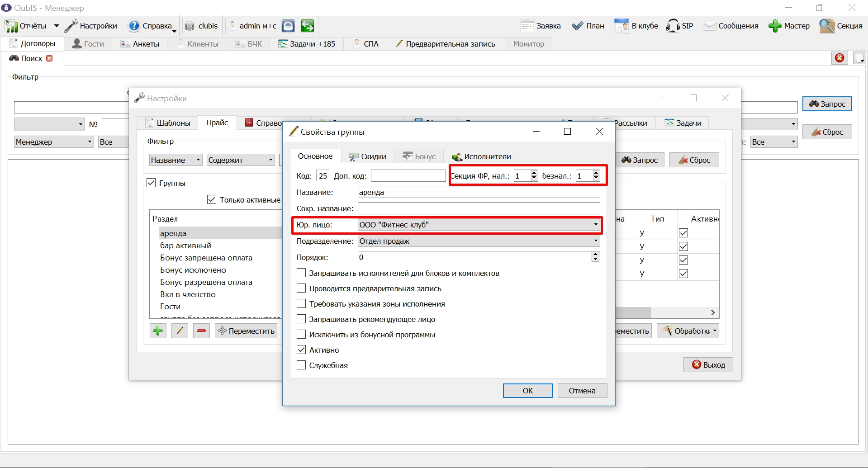Increase the Порядок spinner value
The width and height of the screenshot is (868, 468).
(596, 255)
